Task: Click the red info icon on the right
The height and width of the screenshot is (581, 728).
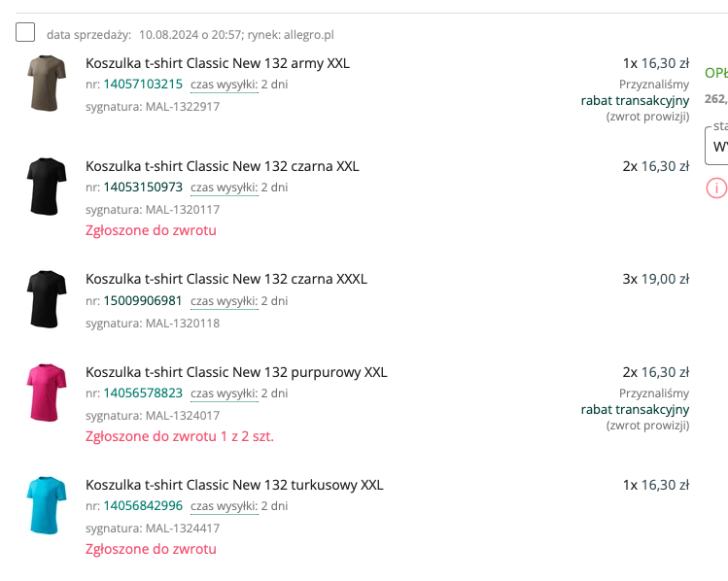Action: [716, 188]
